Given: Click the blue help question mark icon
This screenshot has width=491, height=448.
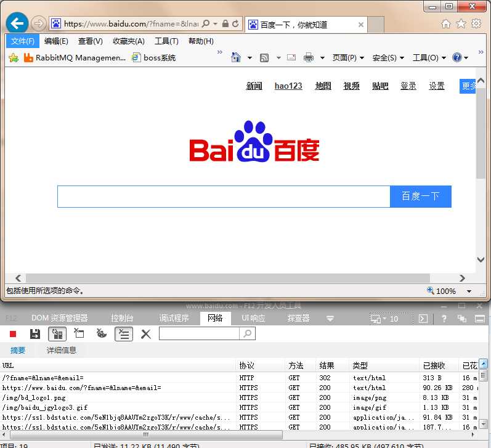Looking at the screenshot, I should pos(457,57).
